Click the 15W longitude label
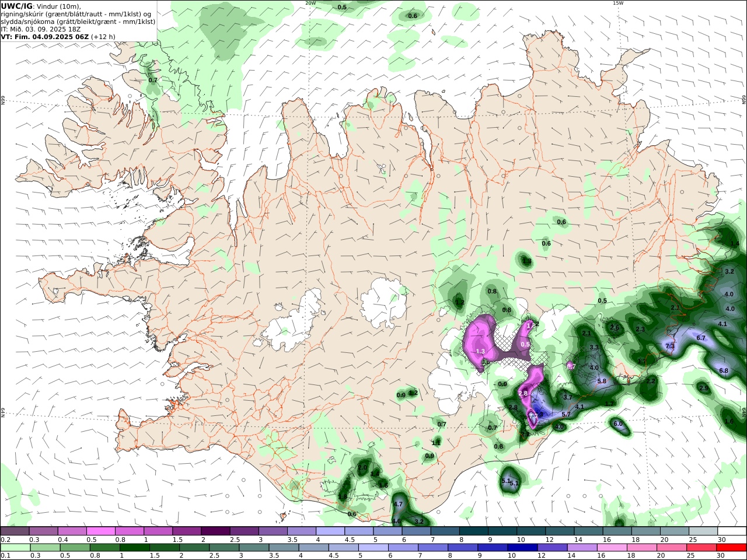747x560 pixels. [x=618, y=3]
